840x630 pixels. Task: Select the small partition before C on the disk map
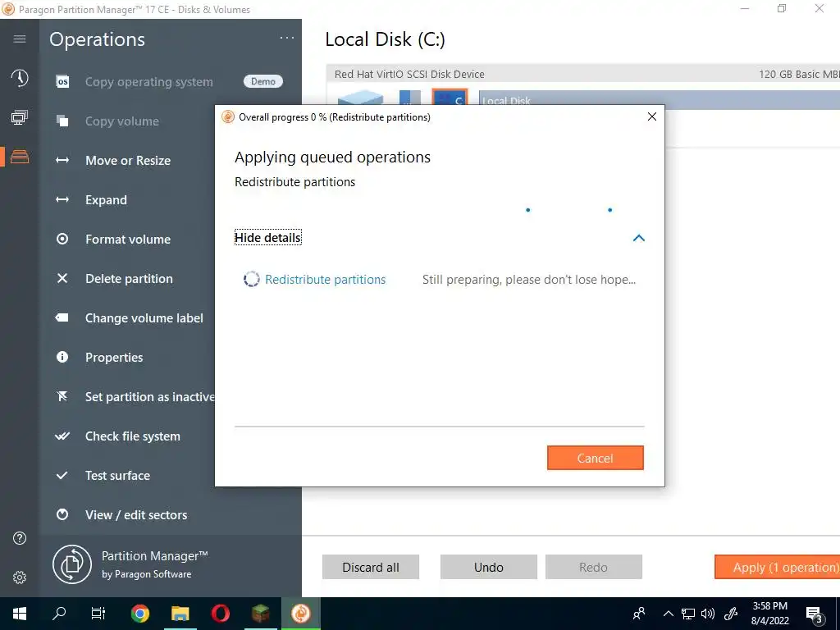click(x=410, y=97)
